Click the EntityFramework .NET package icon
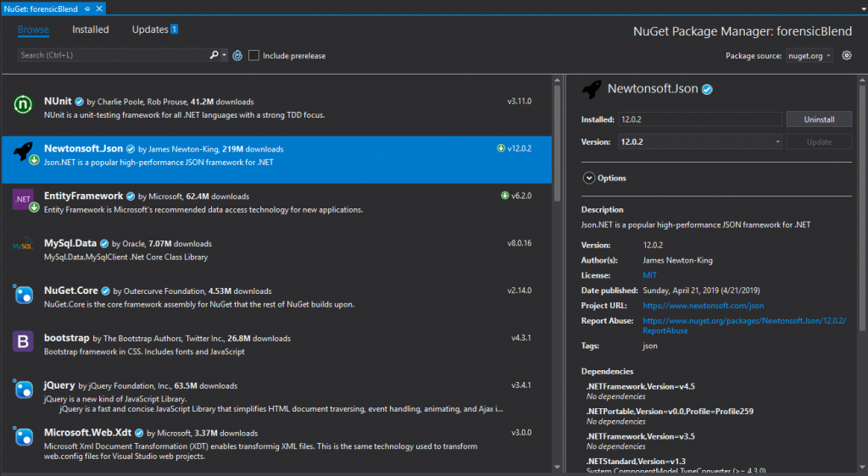 (x=22, y=200)
